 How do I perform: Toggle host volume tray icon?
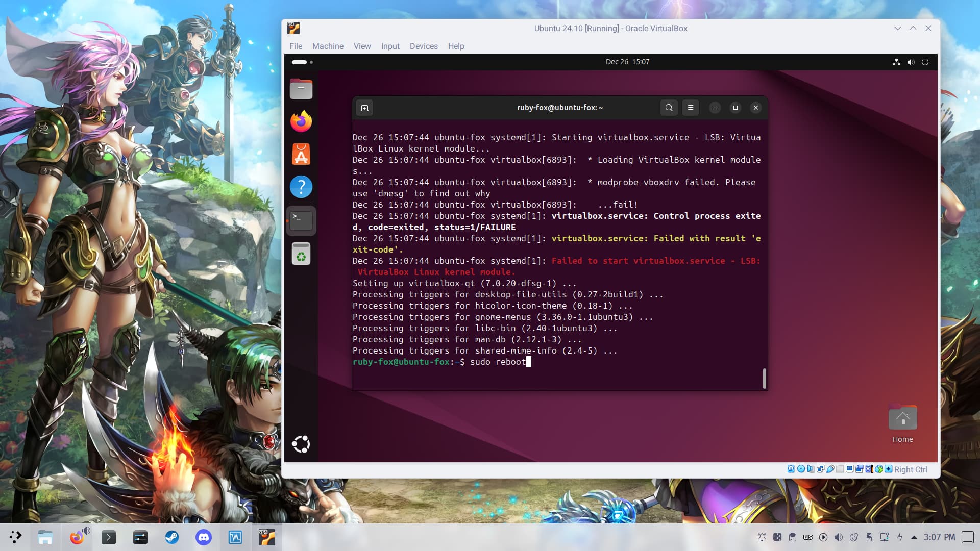[x=839, y=537]
